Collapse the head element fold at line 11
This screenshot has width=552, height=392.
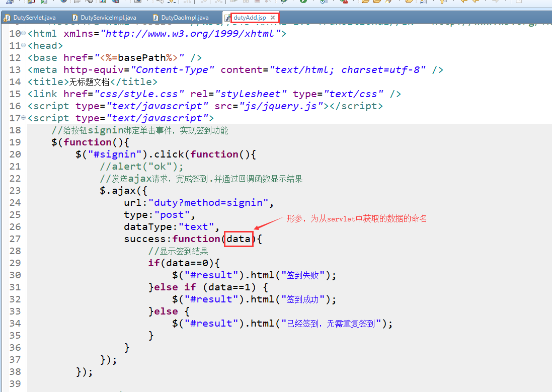pos(24,45)
